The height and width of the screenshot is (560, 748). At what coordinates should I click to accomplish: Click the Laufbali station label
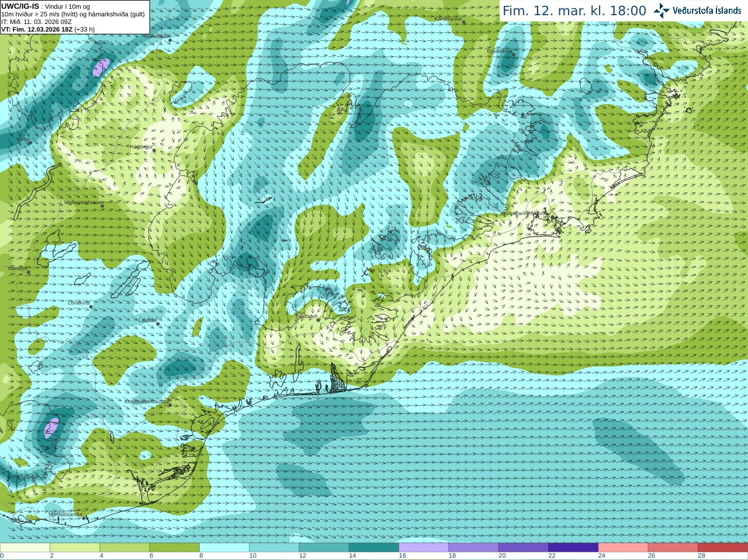click(x=147, y=320)
